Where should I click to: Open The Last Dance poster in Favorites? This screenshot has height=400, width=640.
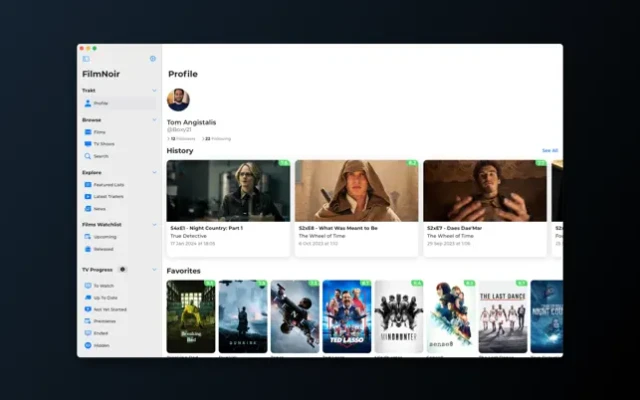503,316
